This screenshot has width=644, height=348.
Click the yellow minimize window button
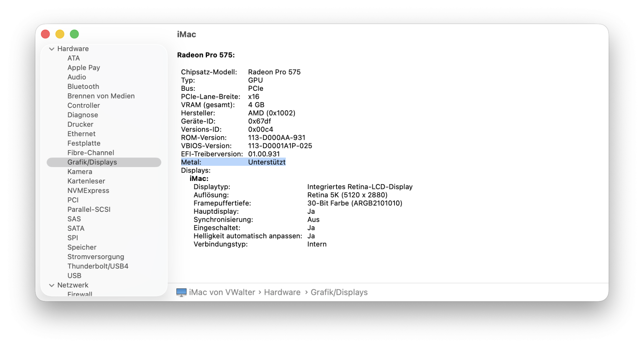[60, 34]
